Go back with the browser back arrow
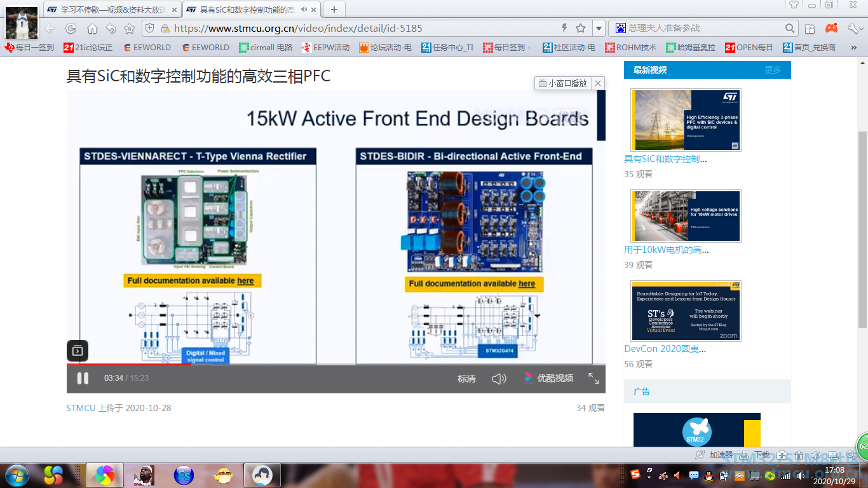This screenshot has width=868, height=488. point(50,29)
